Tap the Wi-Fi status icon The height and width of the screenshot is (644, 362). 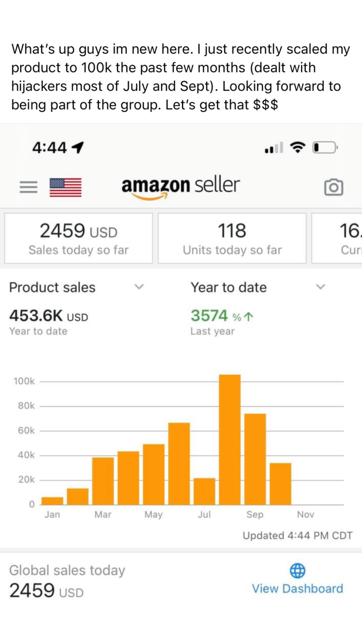[x=298, y=147]
